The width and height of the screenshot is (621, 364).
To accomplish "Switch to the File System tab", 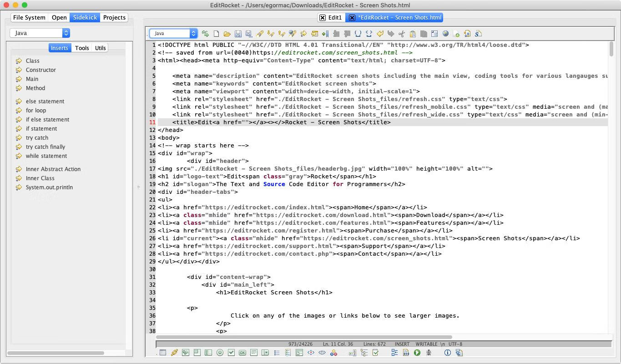I will [x=29, y=17].
